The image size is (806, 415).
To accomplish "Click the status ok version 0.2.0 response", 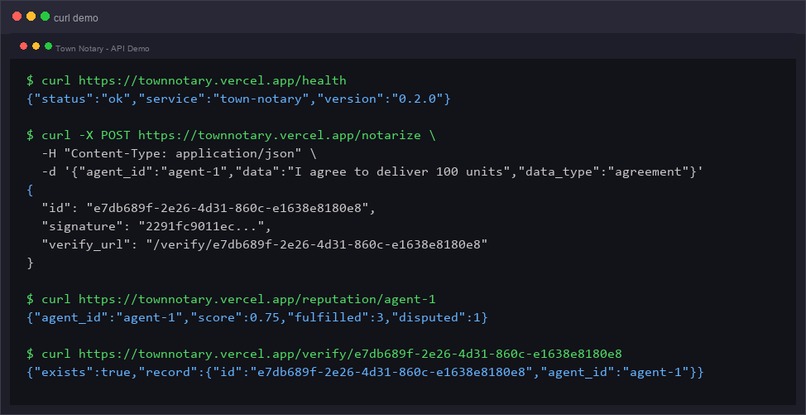I will pos(238,99).
